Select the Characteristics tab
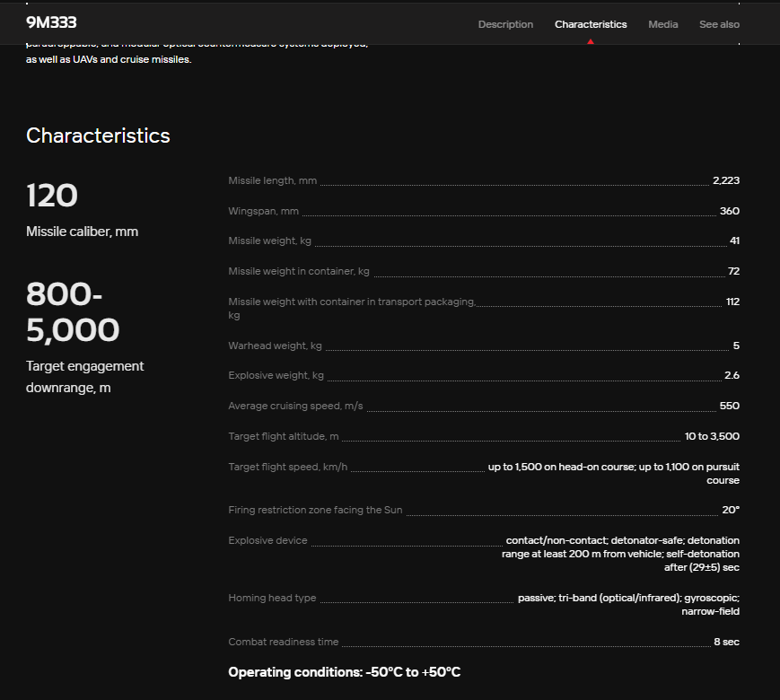Screen dimensions: 780x700 [591, 24]
